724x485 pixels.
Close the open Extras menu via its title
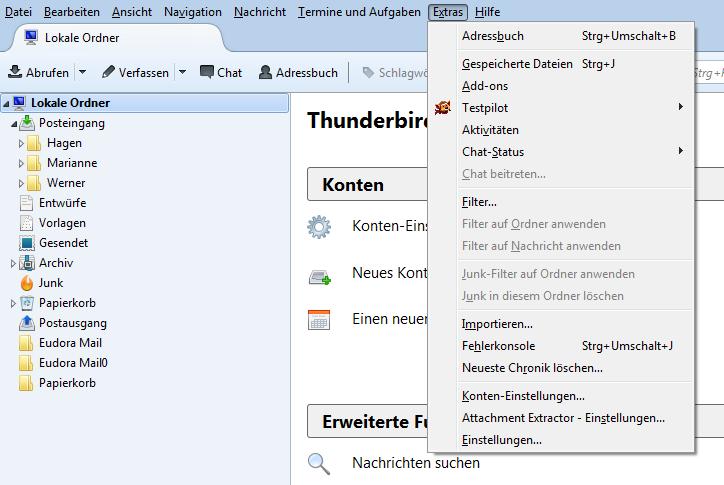point(448,12)
